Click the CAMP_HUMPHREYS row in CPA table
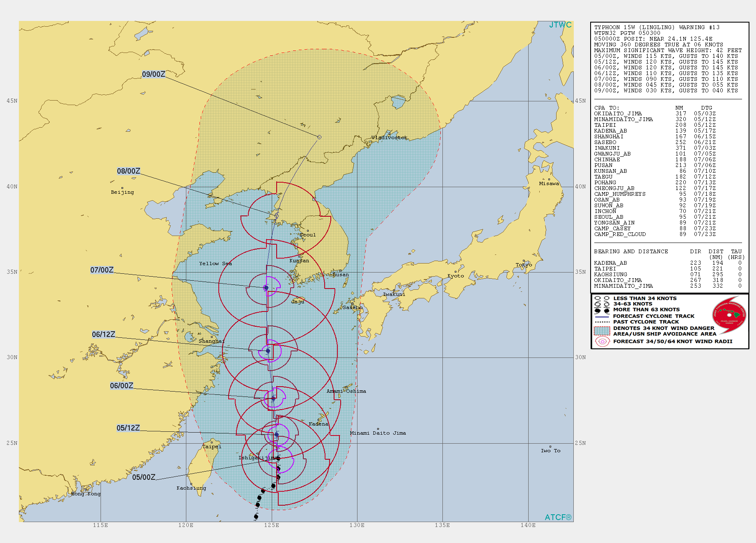This screenshot has width=756, height=543. pos(655,194)
